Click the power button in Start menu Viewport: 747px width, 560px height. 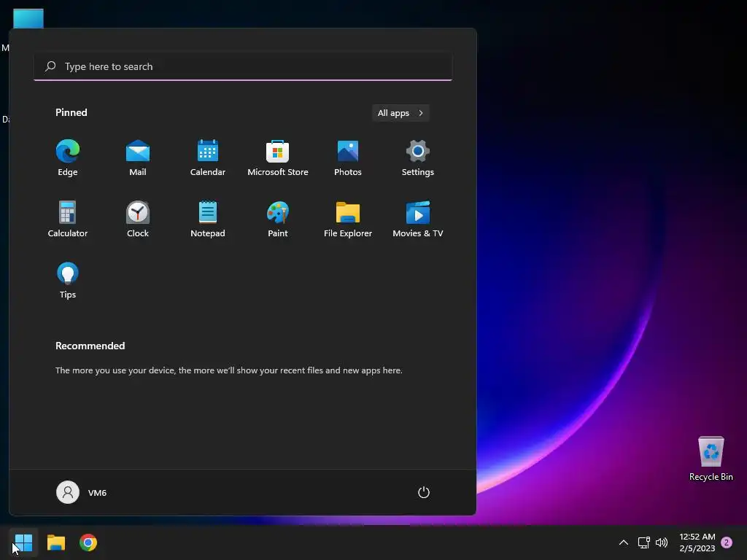click(x=424, y=492)
